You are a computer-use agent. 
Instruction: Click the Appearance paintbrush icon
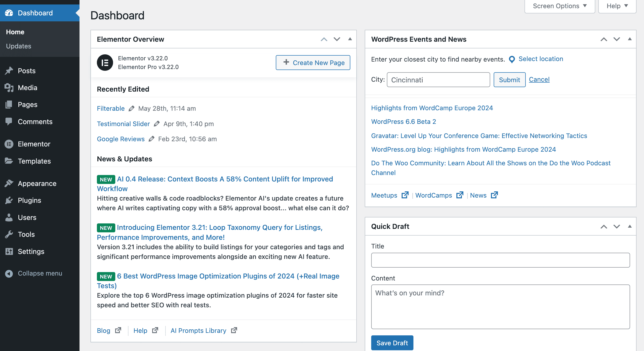[x=9, y=183]
